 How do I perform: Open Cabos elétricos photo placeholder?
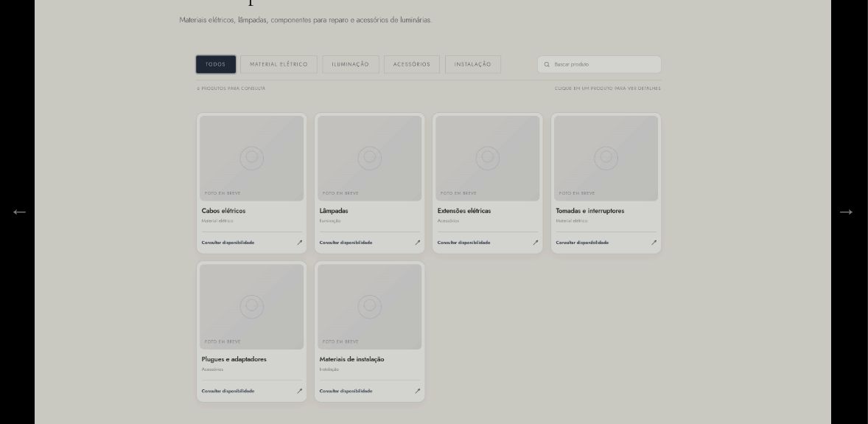251,158
